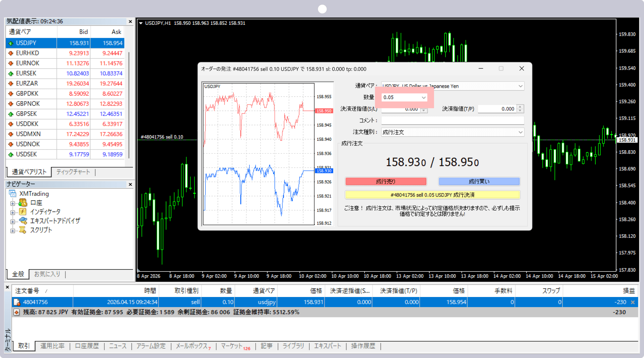The width and height of the screenshot is (644, 358).
Task: Click the XMTrading icon in Navigator
Action: pyautogui.click(x=13, y=194)
